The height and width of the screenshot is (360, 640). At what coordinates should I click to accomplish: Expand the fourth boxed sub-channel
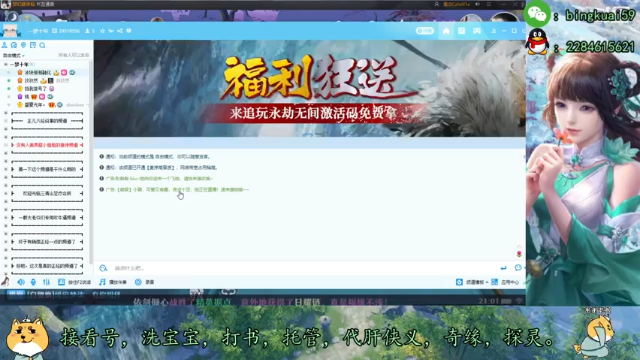pyautogui.click(x=6, y=193)
